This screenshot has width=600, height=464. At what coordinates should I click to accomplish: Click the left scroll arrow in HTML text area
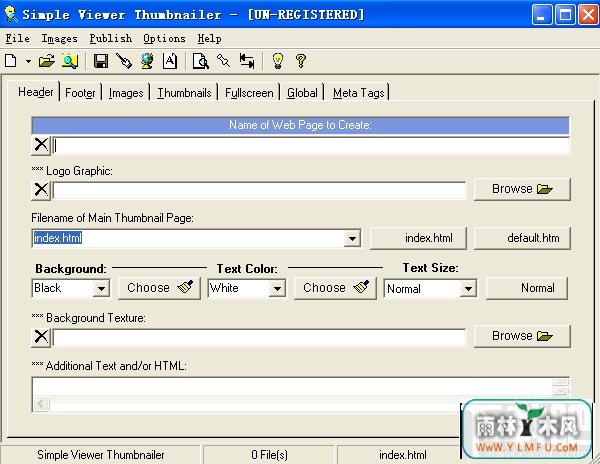coord(41,403)
